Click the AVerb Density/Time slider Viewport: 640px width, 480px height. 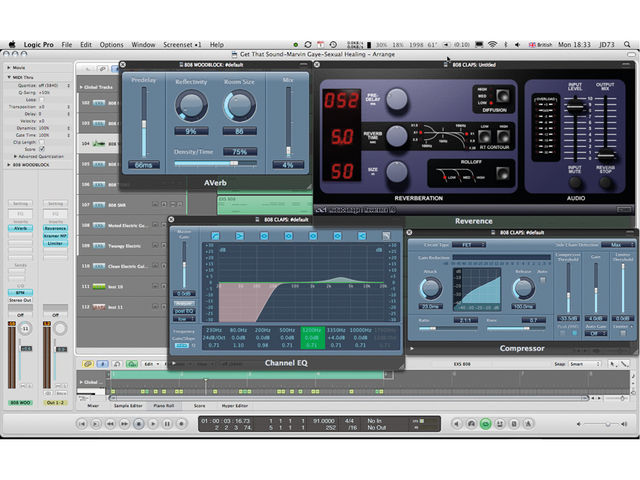216,163
